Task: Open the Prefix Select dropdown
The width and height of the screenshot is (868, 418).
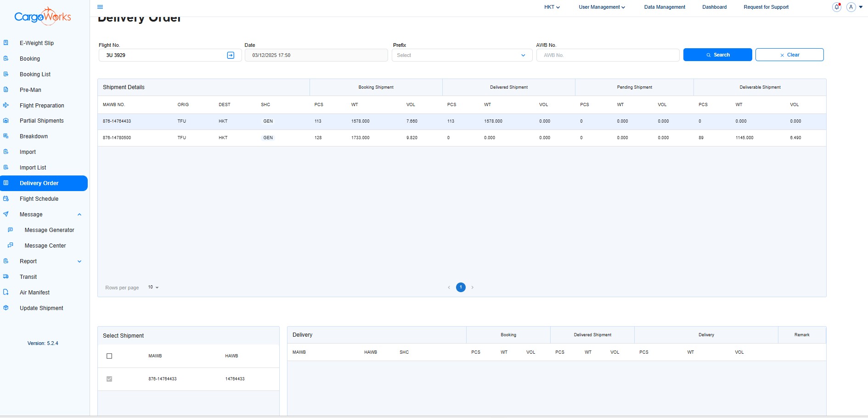Action: 462,55
